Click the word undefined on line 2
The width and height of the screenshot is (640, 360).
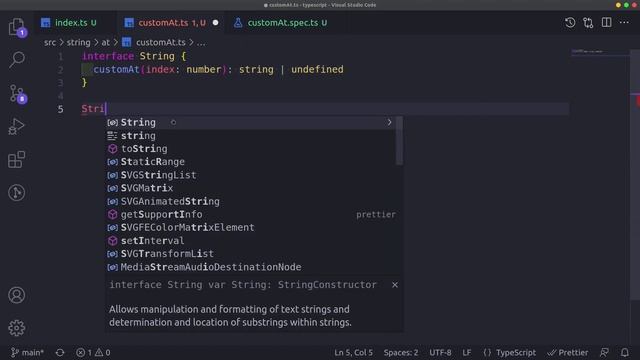click(x=317, y=70)
